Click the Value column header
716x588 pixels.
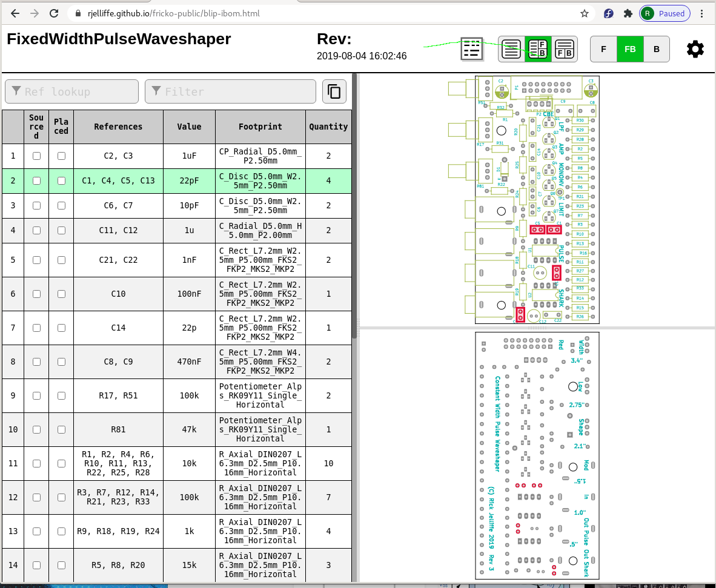(189, 127)
